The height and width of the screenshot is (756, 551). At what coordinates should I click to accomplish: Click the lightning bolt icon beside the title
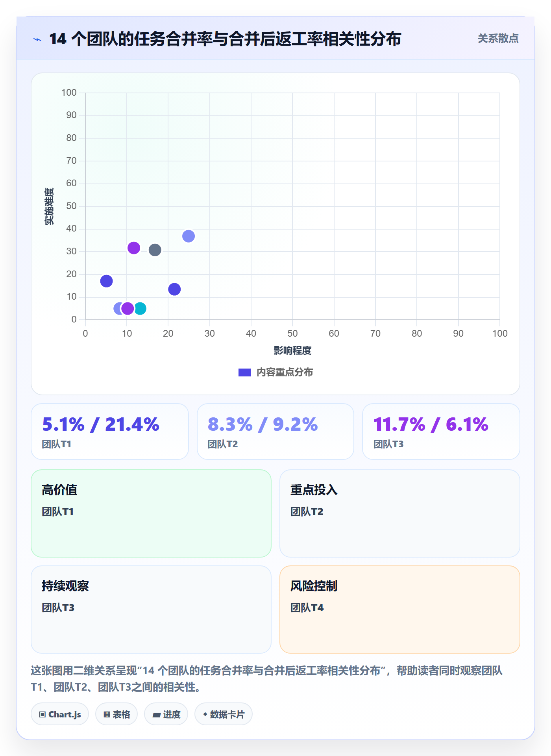point(37,39)
